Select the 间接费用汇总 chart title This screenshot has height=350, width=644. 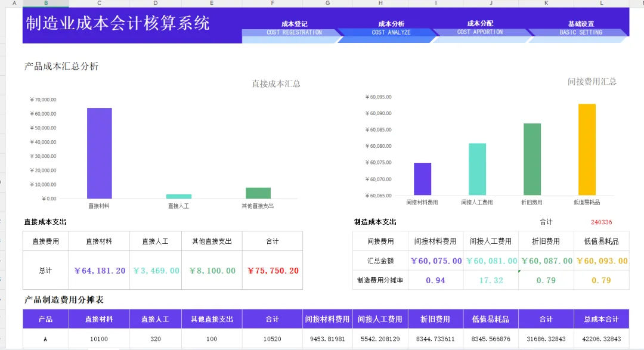592,82
